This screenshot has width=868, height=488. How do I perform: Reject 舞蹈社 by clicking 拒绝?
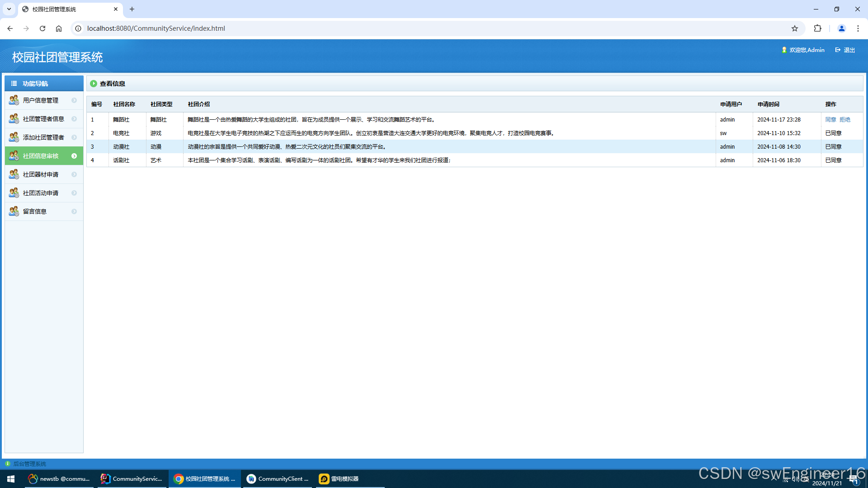click(845, 120)
